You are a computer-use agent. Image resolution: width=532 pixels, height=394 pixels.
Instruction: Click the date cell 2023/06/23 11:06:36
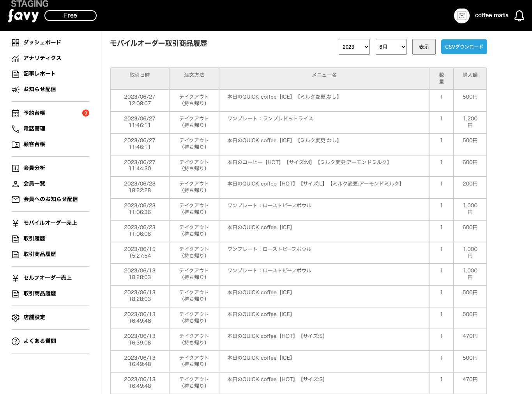point(140,209)
